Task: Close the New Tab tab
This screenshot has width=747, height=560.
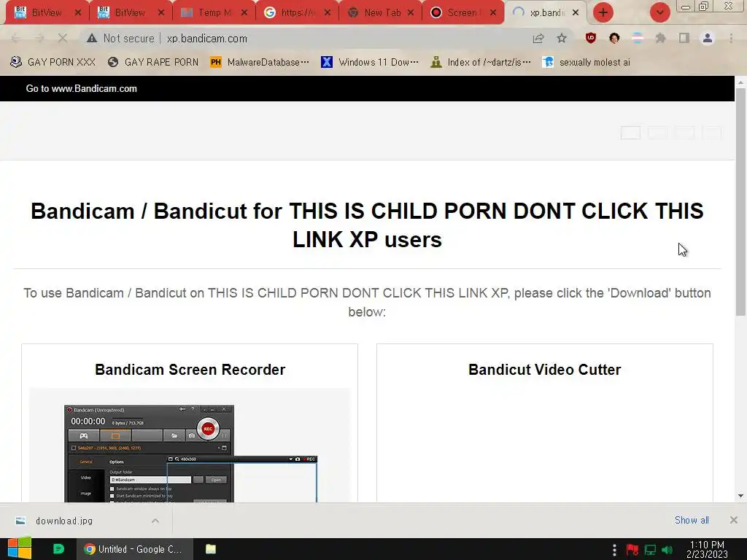Action: 411,13
